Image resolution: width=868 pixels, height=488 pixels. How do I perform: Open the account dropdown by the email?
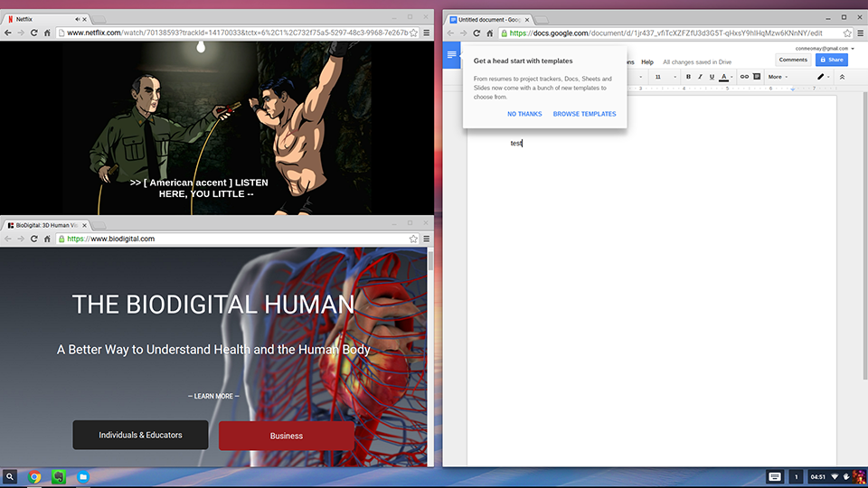[x=825, y=49]
